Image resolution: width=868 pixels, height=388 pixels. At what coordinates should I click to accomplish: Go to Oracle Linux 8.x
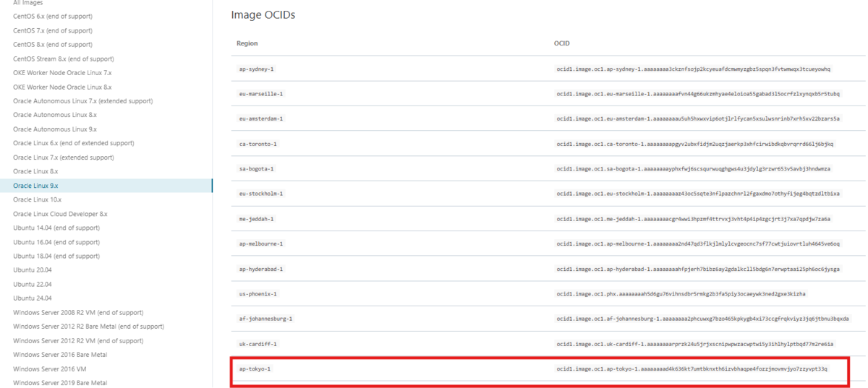35,171
